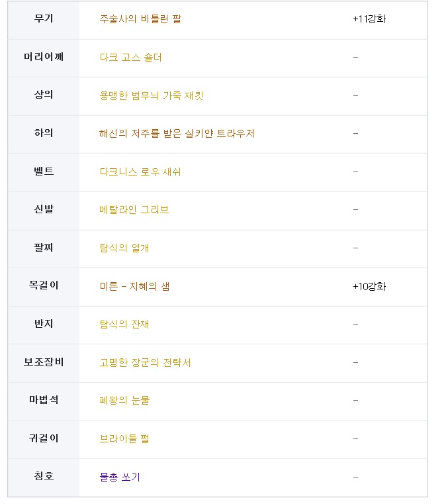Select the 머리어깨 row label
The image size is (448, 504).
pyautogui.click(x=44, y=57)
